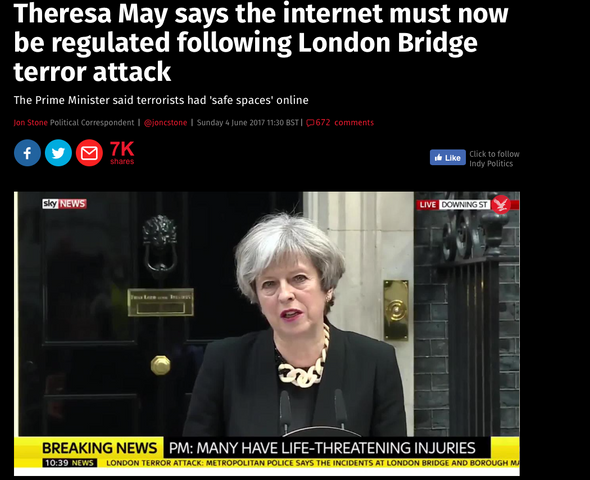Share article by email envelope icon
Screen dimensions: 590x480
[89, 153]
